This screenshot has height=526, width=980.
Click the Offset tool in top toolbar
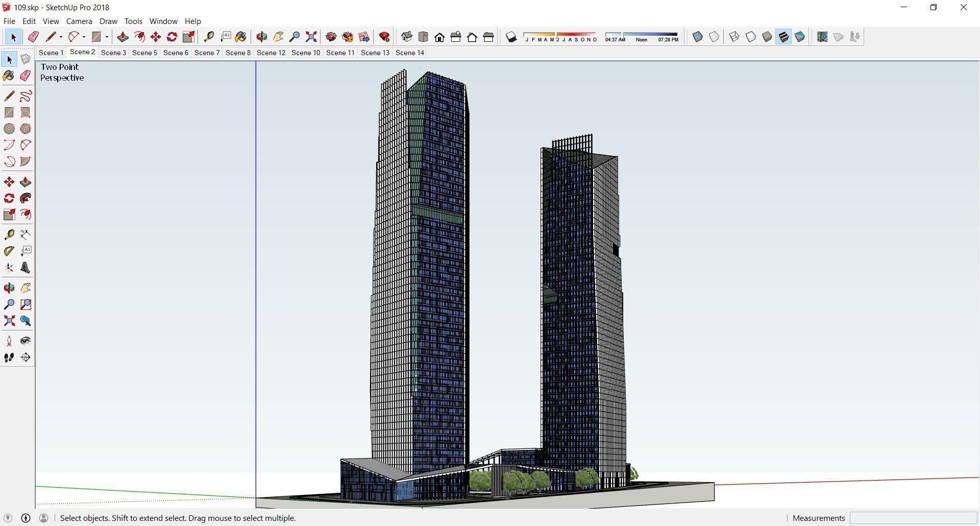(139, 37)
